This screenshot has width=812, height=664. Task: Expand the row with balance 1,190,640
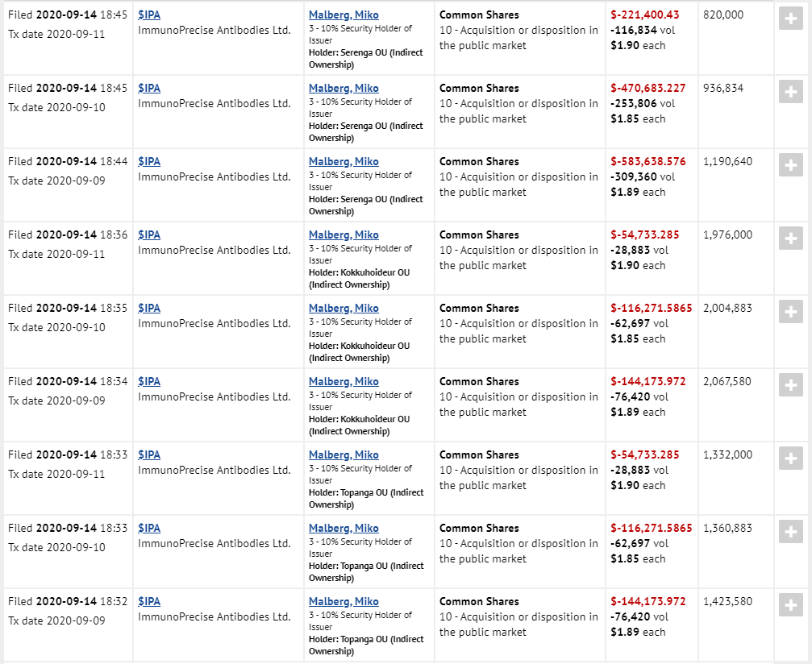click(790, 166)
